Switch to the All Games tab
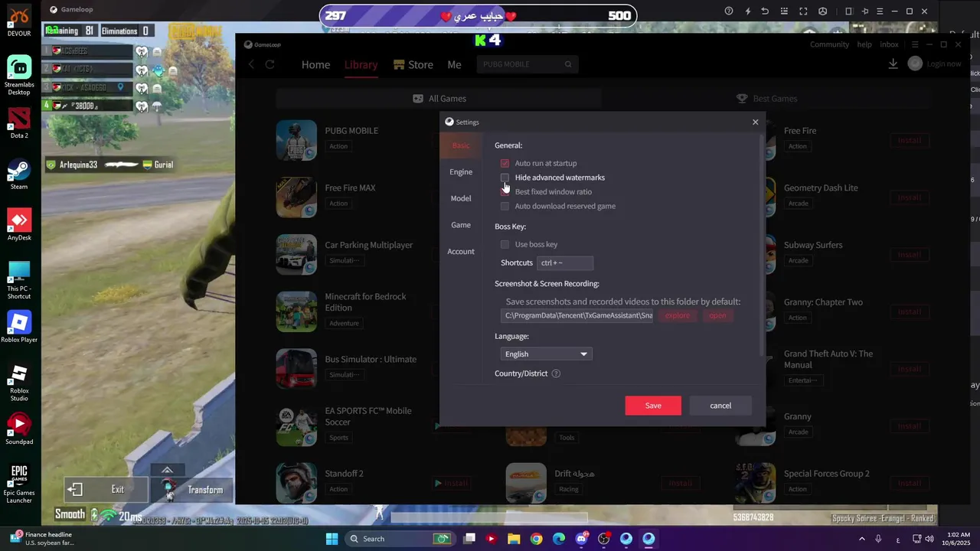980x551 pixels. pyautogui.click(x=439, y=99)
